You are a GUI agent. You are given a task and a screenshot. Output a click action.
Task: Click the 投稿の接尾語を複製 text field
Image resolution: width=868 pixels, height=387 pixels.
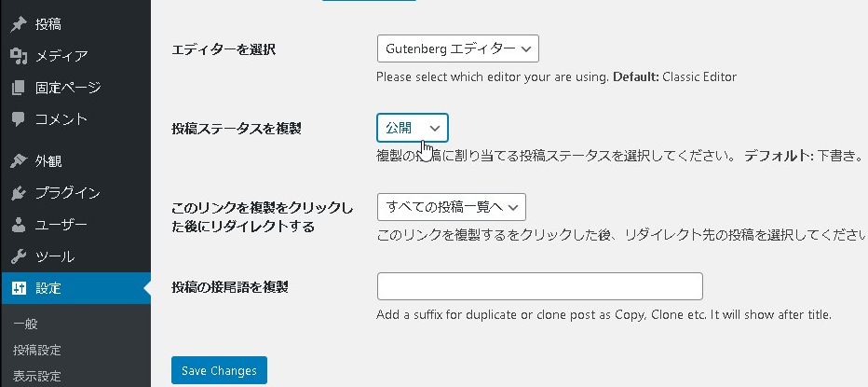(539, 286)
